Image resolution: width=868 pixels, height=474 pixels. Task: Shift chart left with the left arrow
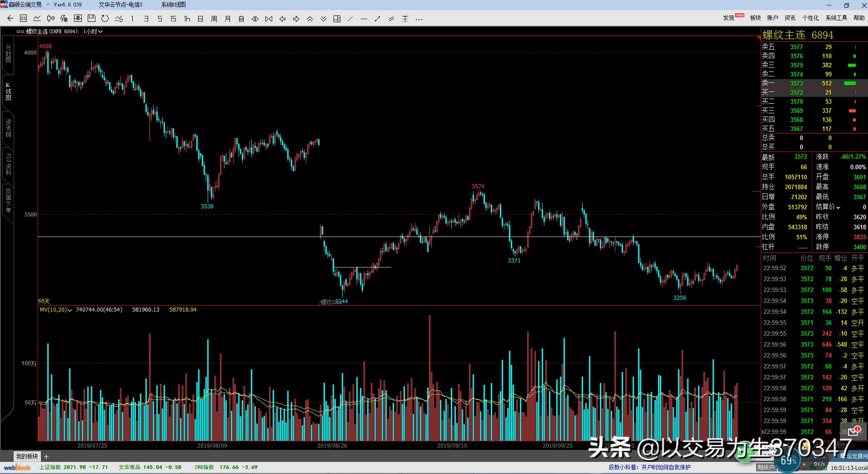[282, 19]
